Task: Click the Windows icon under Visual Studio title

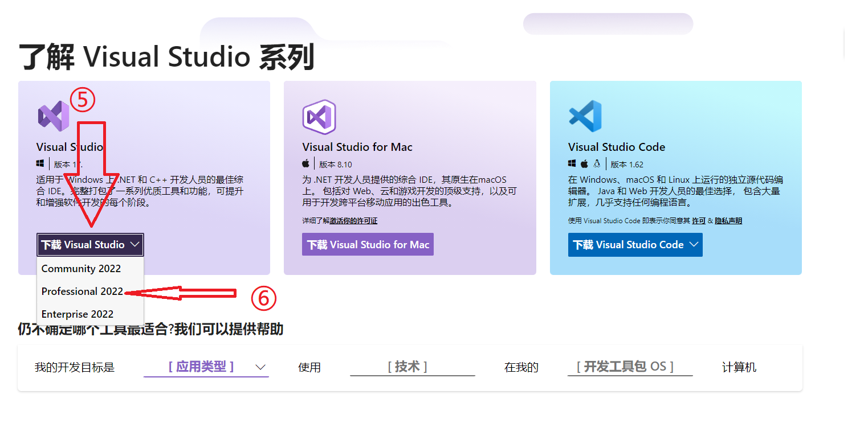Action: pos(40,163)
